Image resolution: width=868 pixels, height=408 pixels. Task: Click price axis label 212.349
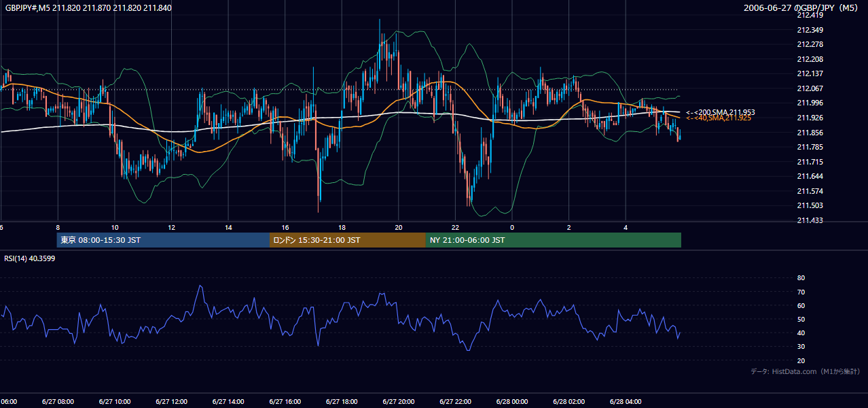[x=810, y=30]
